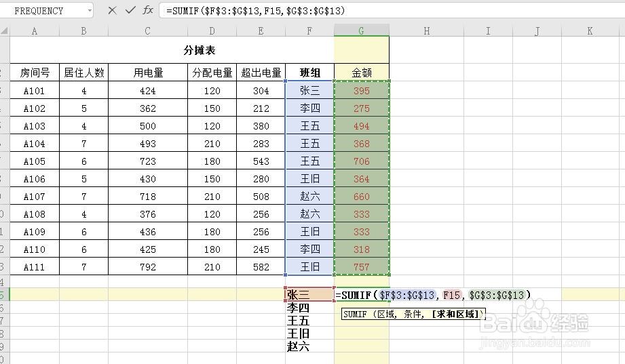
Task: Select column A header
Action: click(x=35, y=31)
